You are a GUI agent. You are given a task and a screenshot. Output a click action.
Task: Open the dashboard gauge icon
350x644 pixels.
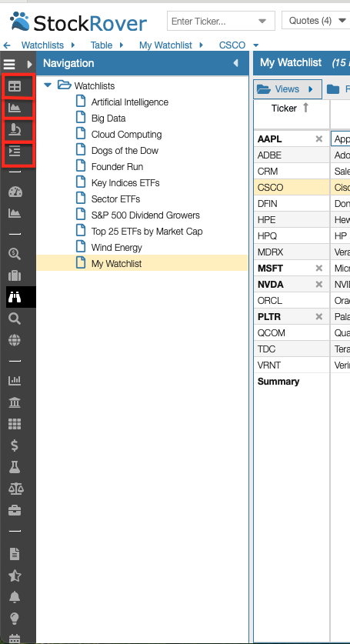pyautogui.click(x=15, y=192)
